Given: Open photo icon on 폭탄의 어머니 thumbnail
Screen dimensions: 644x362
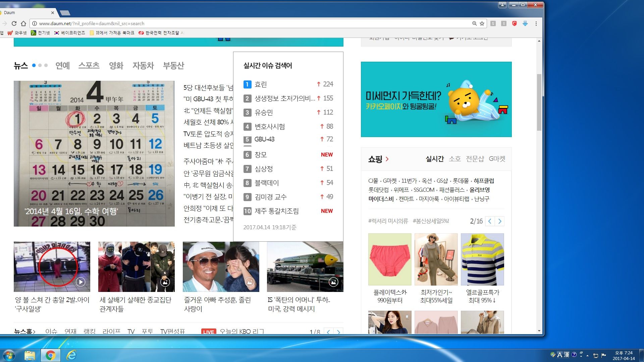Looking at the screenshot, I should point(333,282).
